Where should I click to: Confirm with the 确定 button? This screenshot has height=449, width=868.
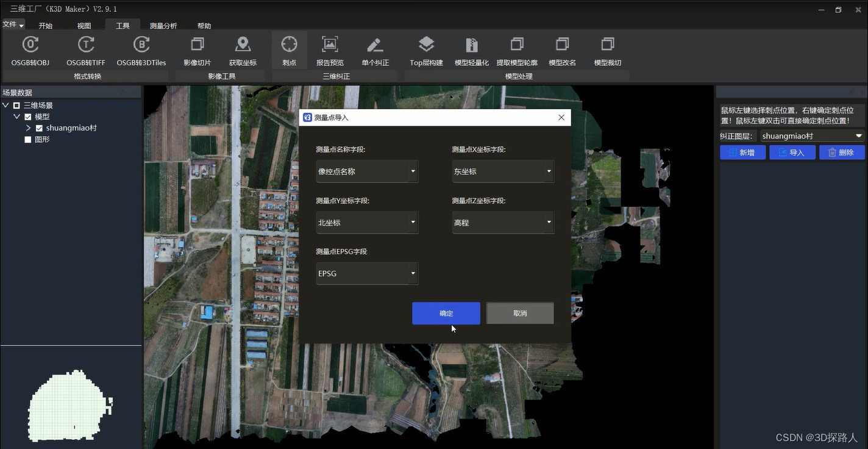click(x=446, y=313)
